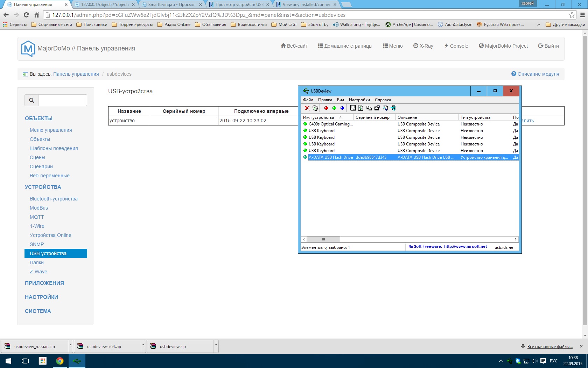
Task: Click the floppy disk save icon
Action: (353, 108)
